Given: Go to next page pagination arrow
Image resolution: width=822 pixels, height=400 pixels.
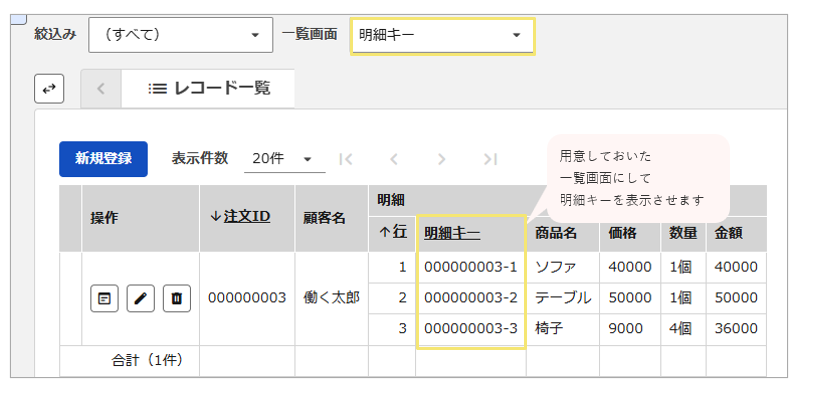Looking at the screenshot, I should point(442,159).
